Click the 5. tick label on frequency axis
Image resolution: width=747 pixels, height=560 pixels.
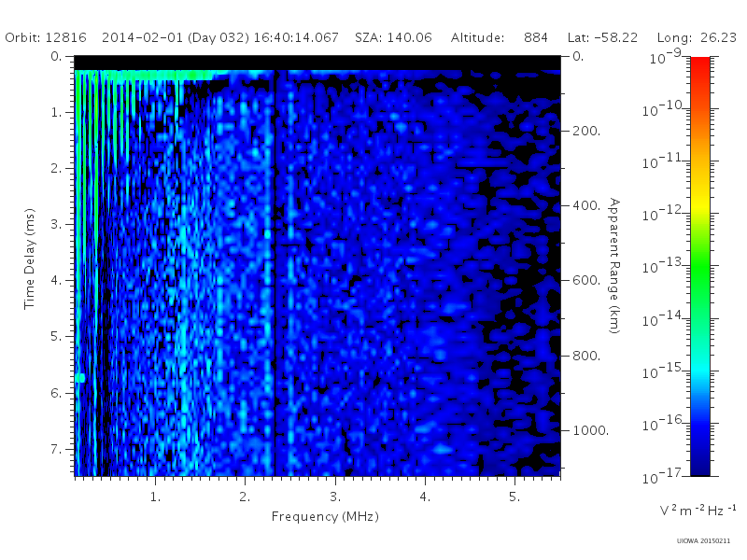click(514, 497)
